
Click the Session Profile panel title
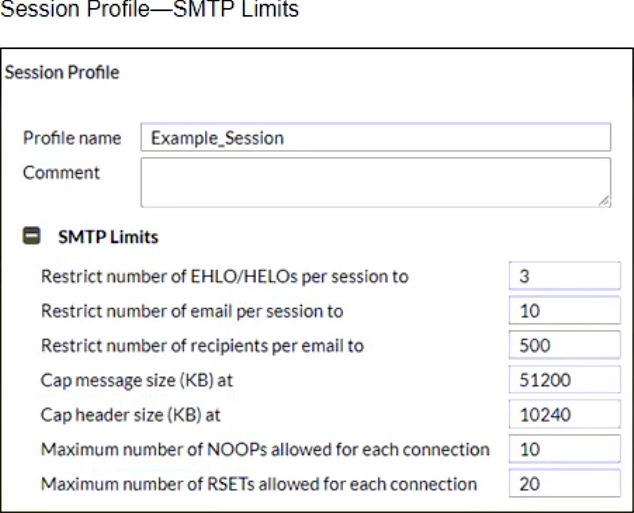[x=62, y=73]
